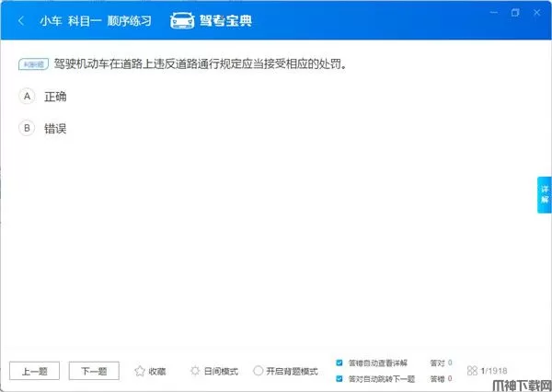The height and width of the screenshot is (392, 552).
Task: Click the 收藏 label
Action: coord(157,371)
